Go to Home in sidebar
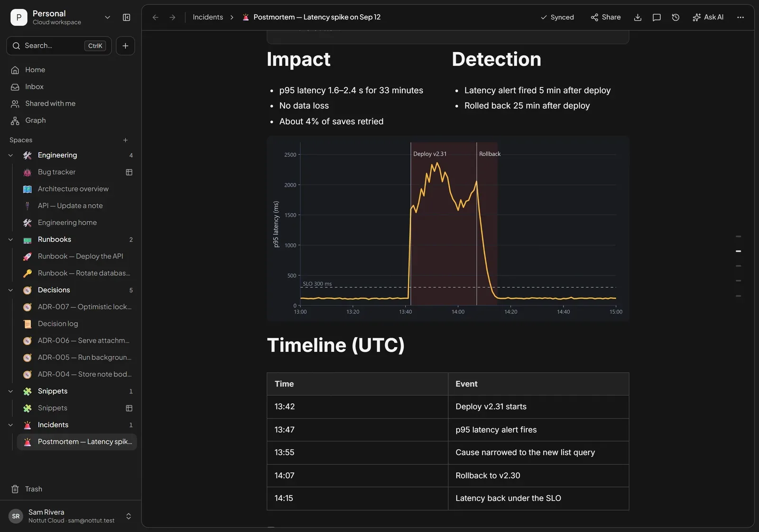 click(71, 70)
